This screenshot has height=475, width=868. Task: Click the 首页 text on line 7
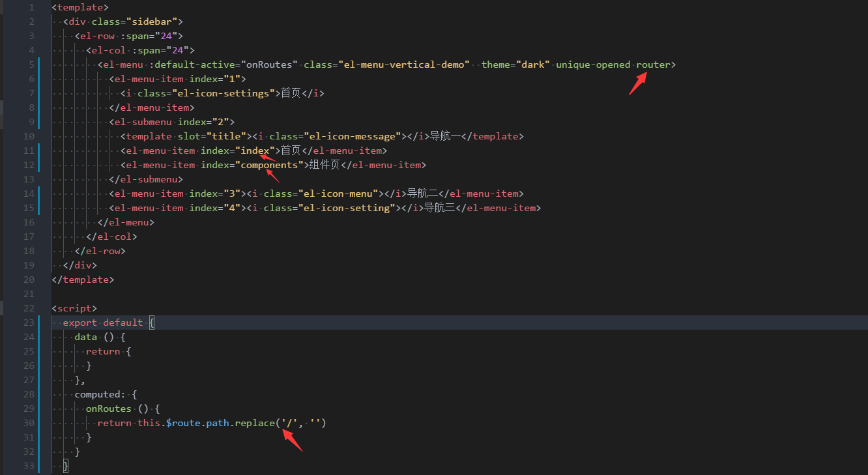291,93
